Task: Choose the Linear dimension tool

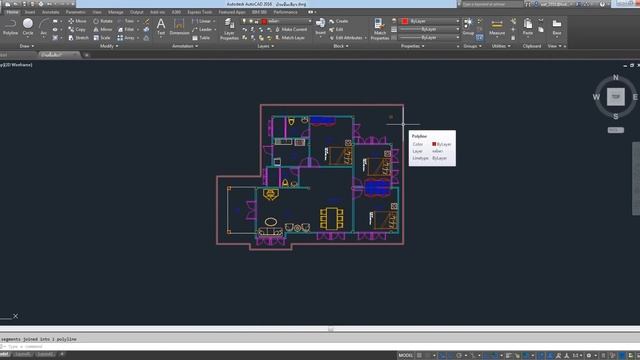Action: point(201,21)
